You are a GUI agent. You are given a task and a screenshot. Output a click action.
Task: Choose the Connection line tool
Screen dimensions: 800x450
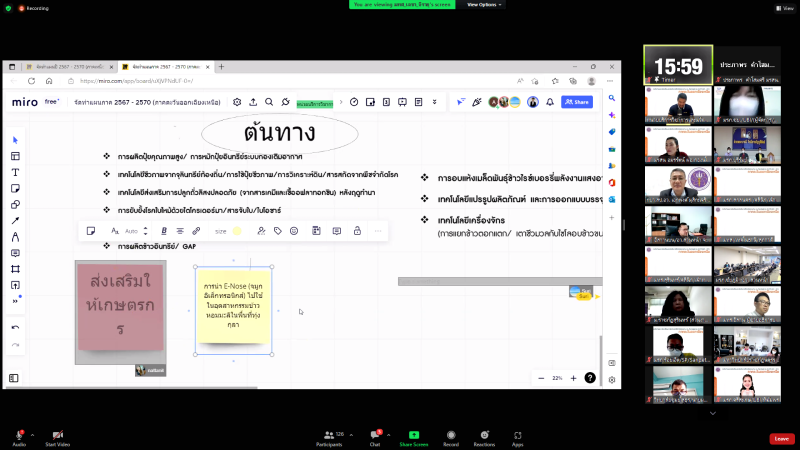15,220
